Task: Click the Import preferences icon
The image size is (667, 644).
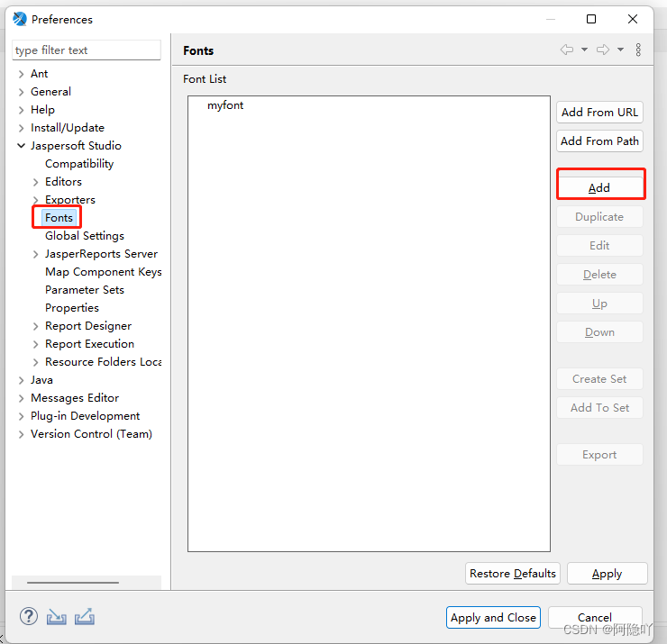Action: point(57,616)
